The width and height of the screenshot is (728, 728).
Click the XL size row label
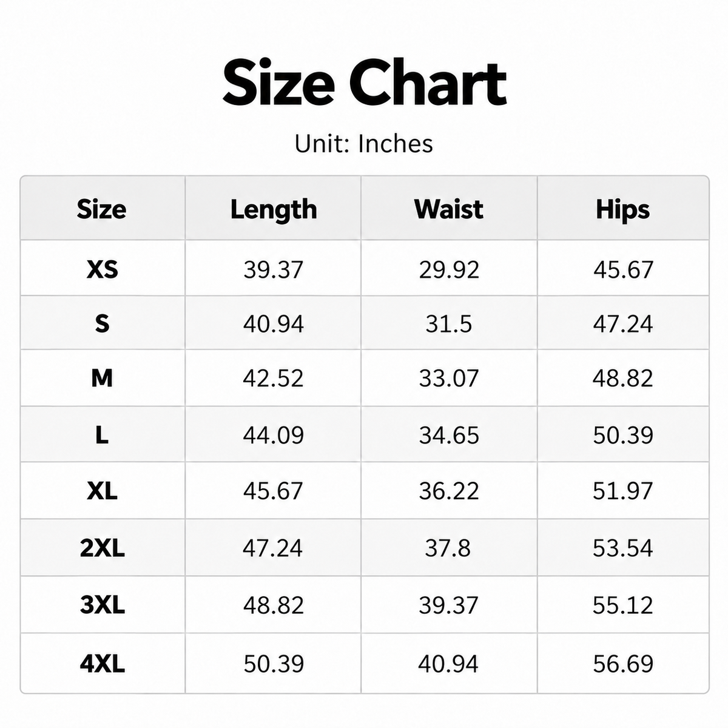[102, 490]
